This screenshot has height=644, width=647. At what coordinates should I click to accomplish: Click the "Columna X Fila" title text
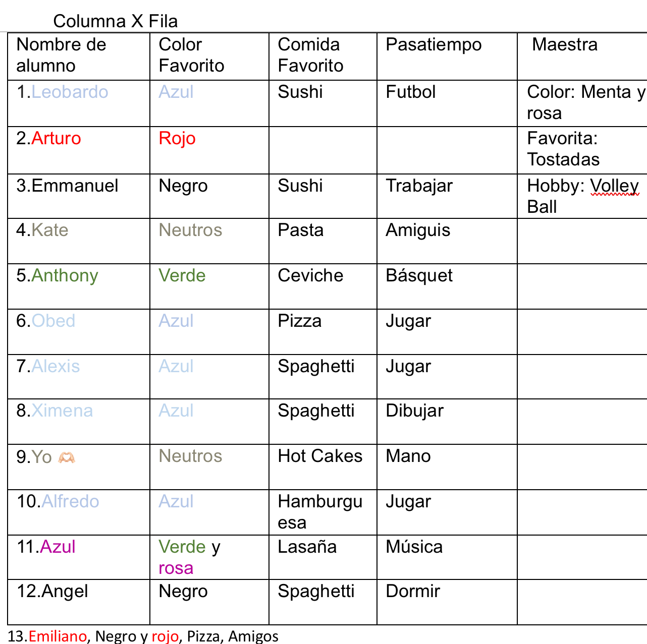115,21
